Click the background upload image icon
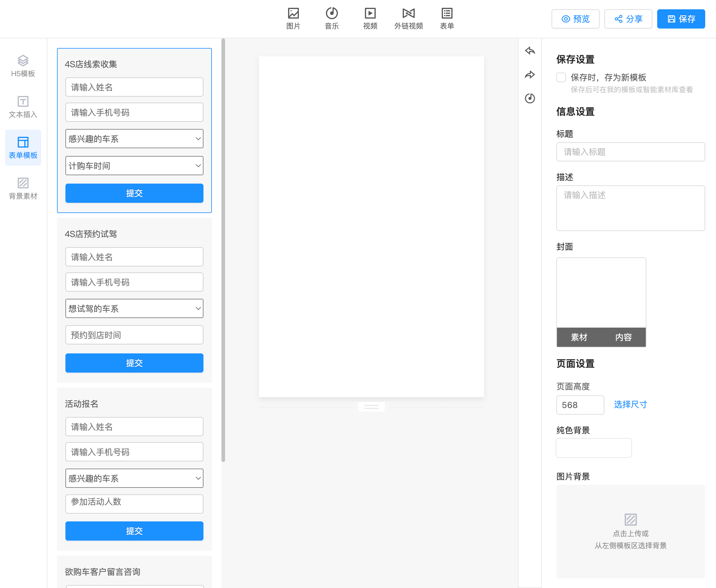Image resolution: width=716 pixels, height=588 pixels. coord(630,519)
